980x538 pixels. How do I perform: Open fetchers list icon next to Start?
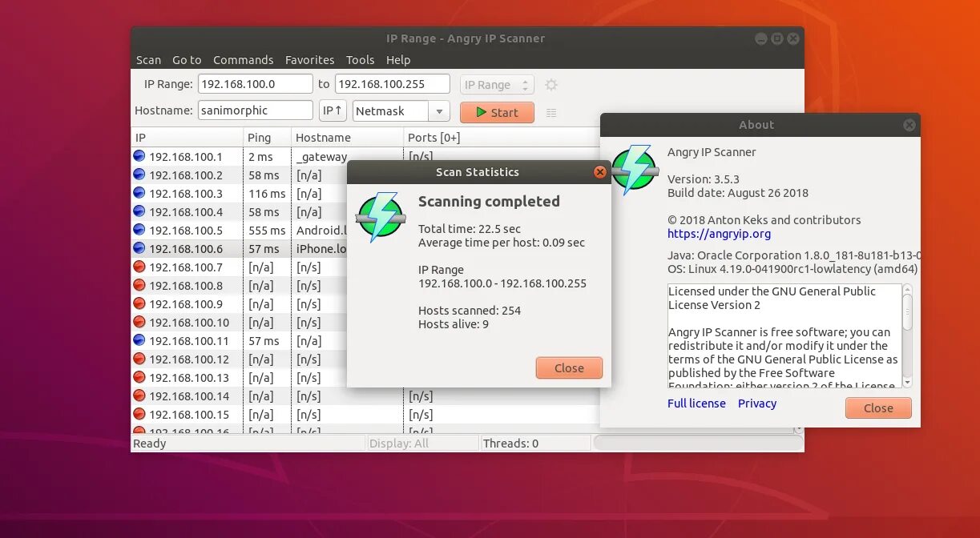tap(551, 113)
